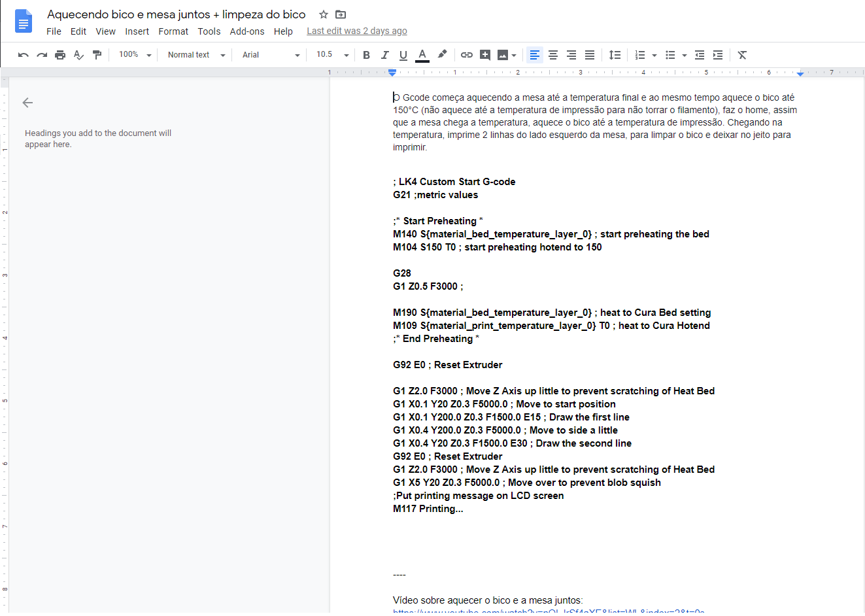865x616 pixels.
Task: Toggle Underline formatting
Action: [403, 55]
